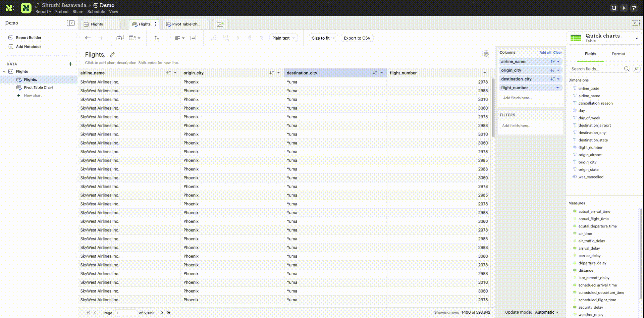Expand the Update mode Automatic dropdown
The height and width of the screenshot is (318, 644).
point(547,312)
